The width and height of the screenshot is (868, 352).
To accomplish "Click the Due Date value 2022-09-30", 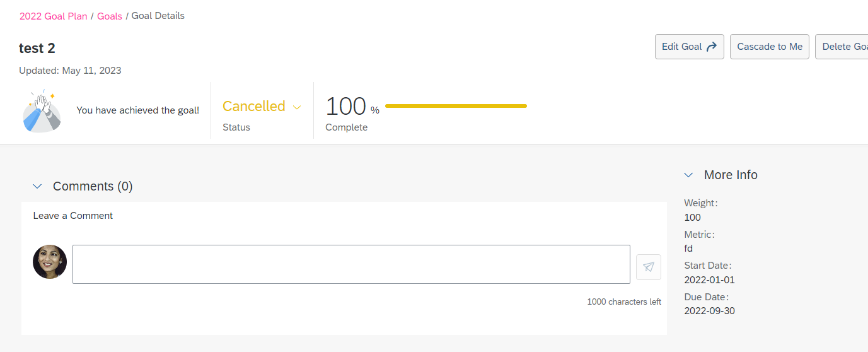I will coord(709,311).
